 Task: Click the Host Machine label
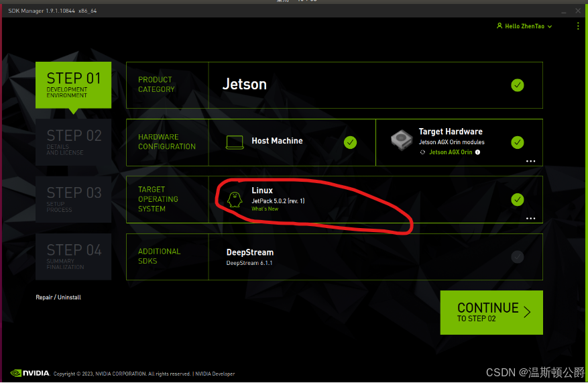click(x=277, y=141)
